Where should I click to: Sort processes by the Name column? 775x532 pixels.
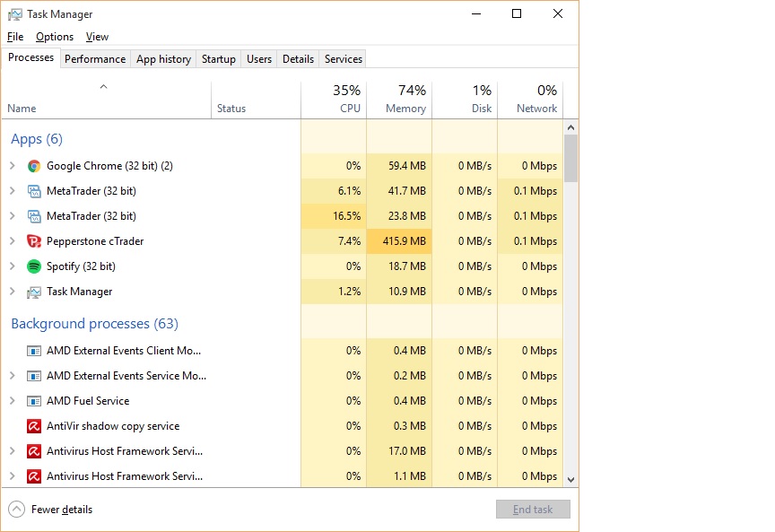click(106, 100)
